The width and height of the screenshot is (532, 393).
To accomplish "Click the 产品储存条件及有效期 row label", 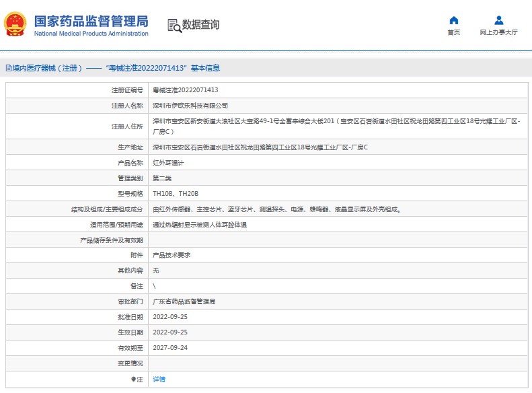I will coord(112,240).
